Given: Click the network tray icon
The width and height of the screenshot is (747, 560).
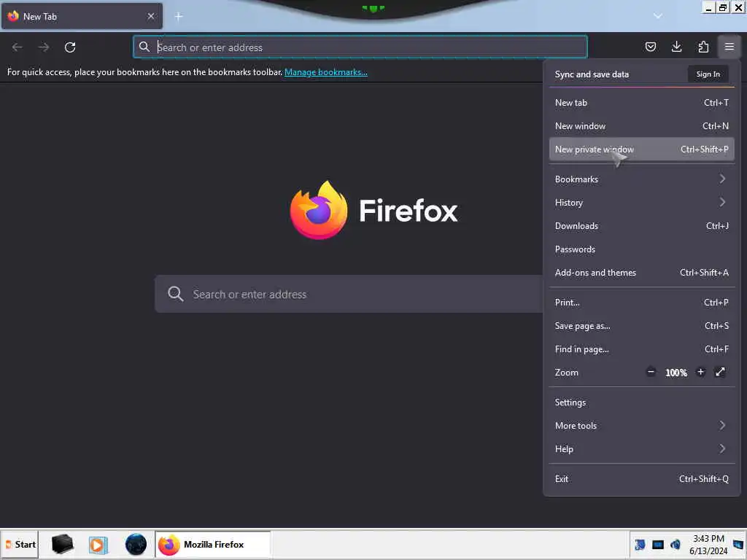Looking at the screenshot, I should tap(640, 544).
